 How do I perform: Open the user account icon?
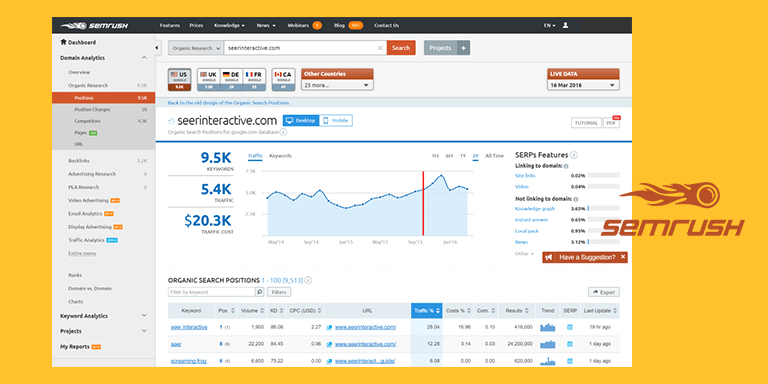[x=565, y=25]
